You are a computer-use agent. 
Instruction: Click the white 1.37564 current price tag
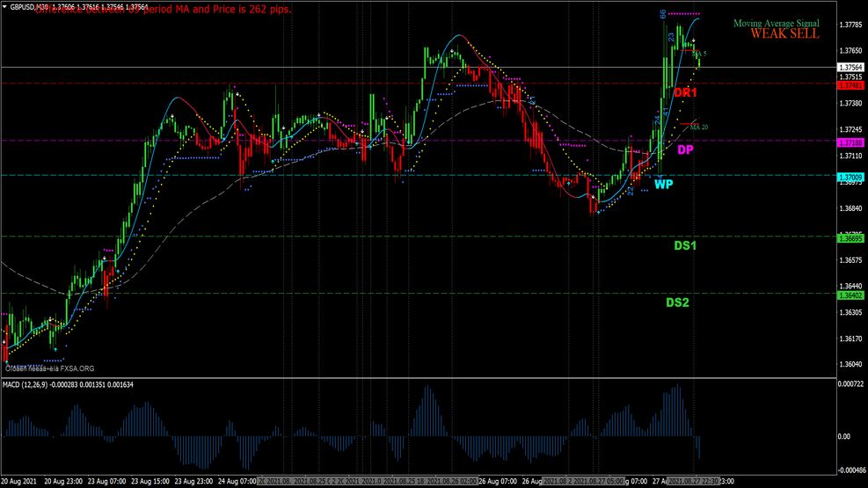tap(850, 68)
